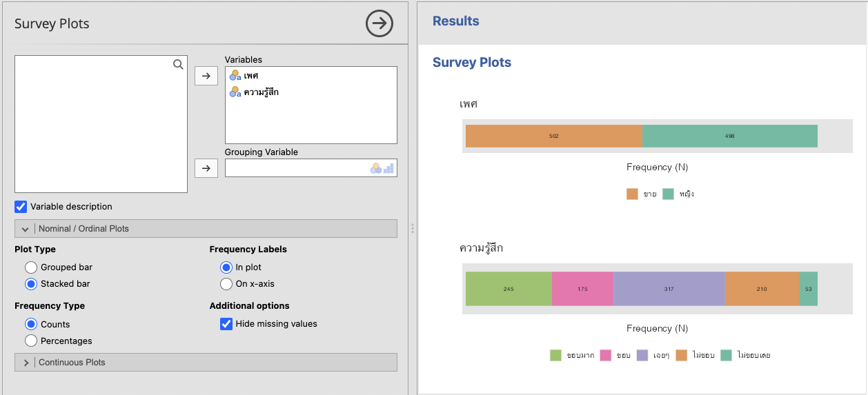Viewport: 868px width, 395px height.
Task: Click inside the Grouping Variable field
Action: click(x=297, y=168)
